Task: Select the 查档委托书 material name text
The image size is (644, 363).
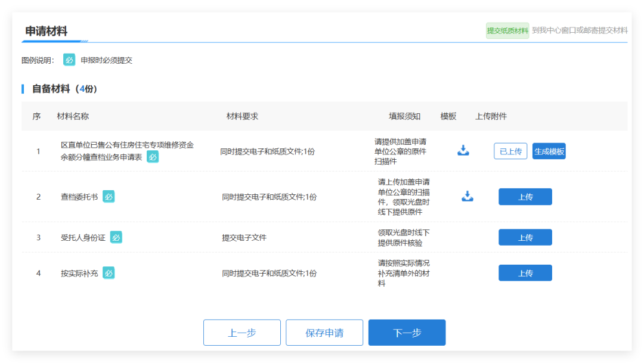Action: (x=79, y=197)
